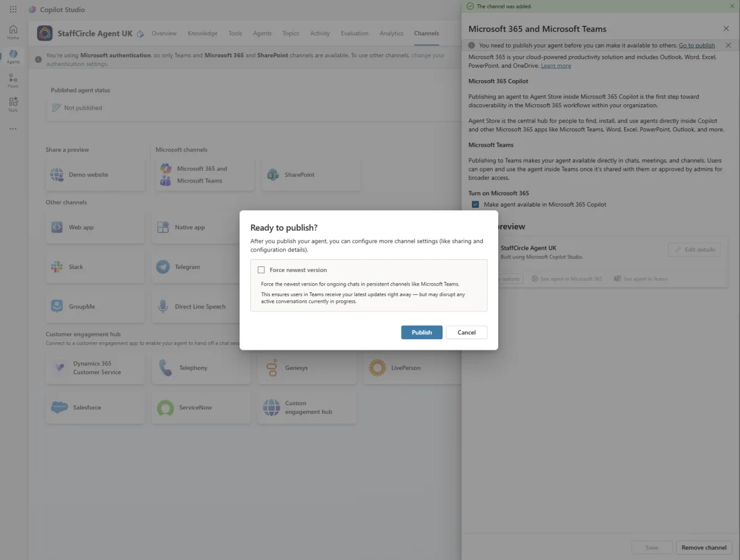Image resolution: width=740 pixels, height=560 pixels.
Task: Click the Not published status text
Action: (x=83, y=108)
